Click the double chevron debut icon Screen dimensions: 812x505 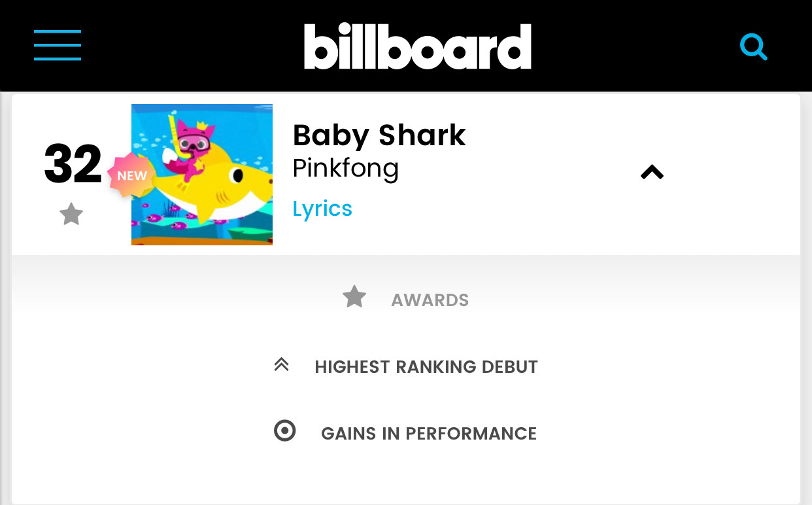tap(281, 365)
